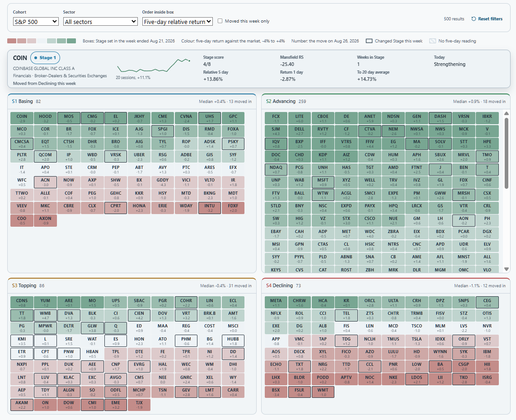The image size is (516, 420).
Task: Select the EBAY tile in Advancing
Action: click(x=276, y=233)
